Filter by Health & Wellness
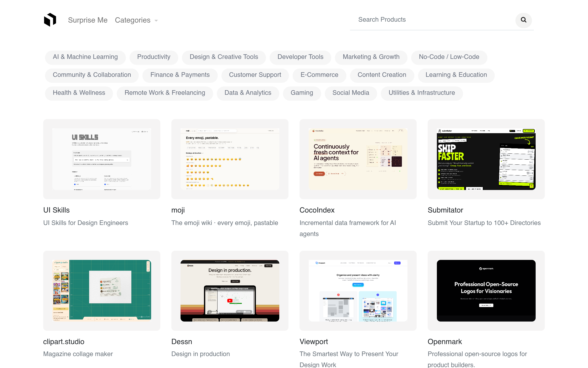 (79, 93)
